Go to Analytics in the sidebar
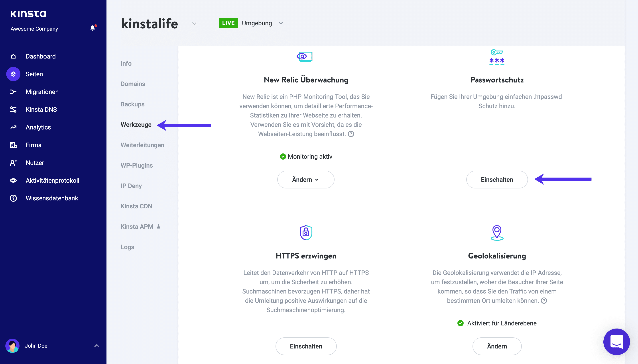Screen dimensions: 638x364 [38, 127]
